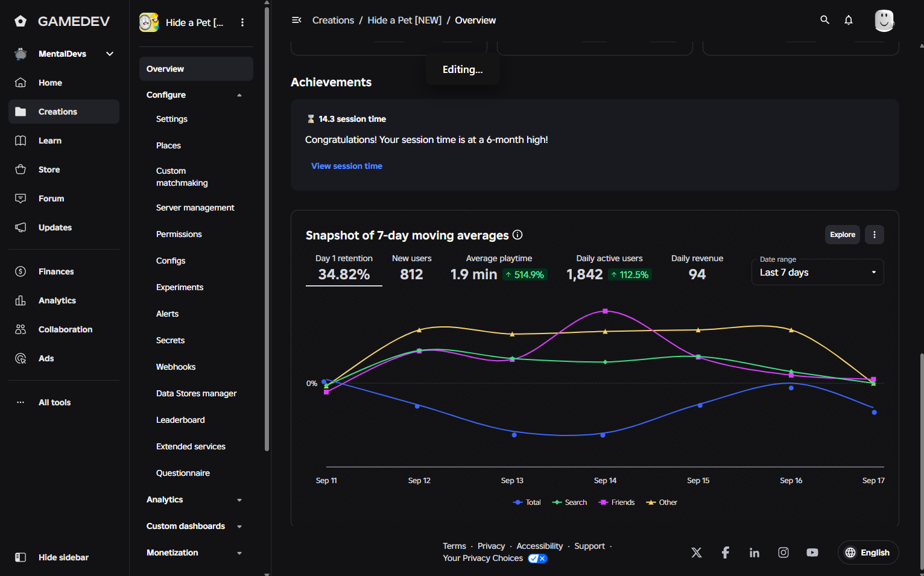The image size is (924, 576).
Task: Expand the MentalDevs account dropdown
Action: click(x=110, y=54)
